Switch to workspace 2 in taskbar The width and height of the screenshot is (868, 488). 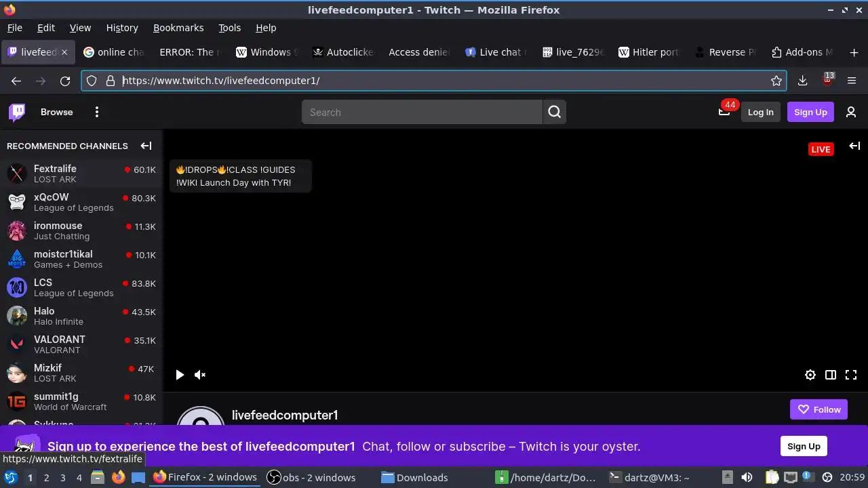(x=46, y=478)
